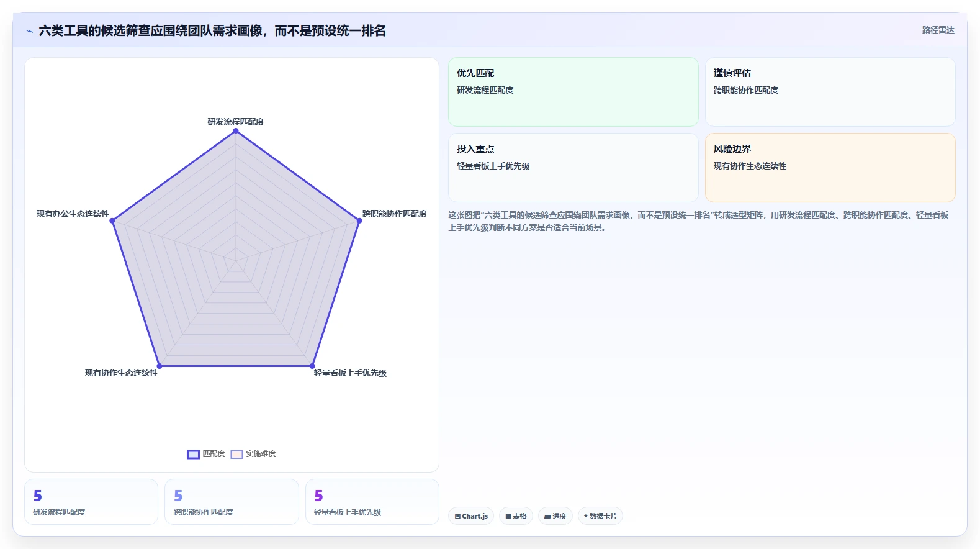Open the 优先匹配 card

coord(573,92)
